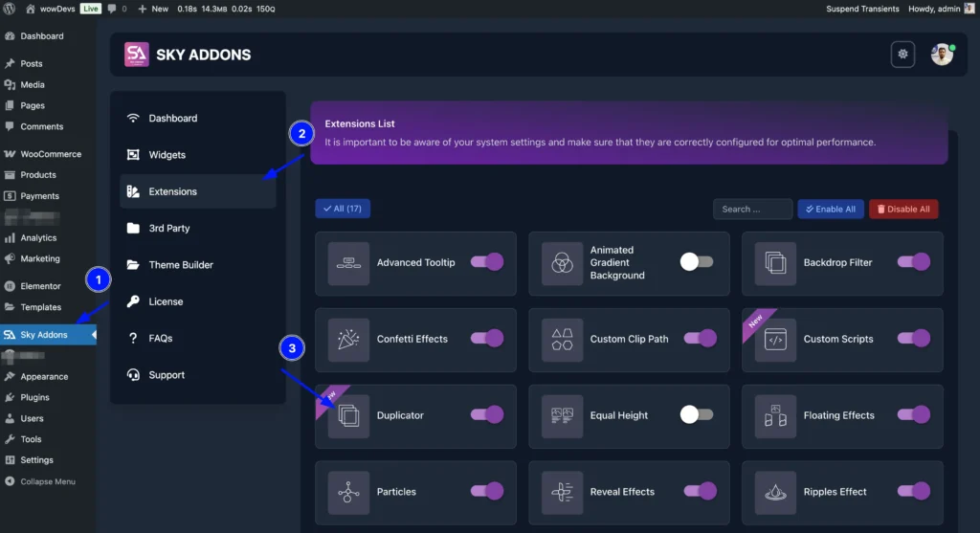The height and width of the screenshot is (533, 980).
Task: Click the Advanced Tooltip extension icon
Action: (348, 263)
